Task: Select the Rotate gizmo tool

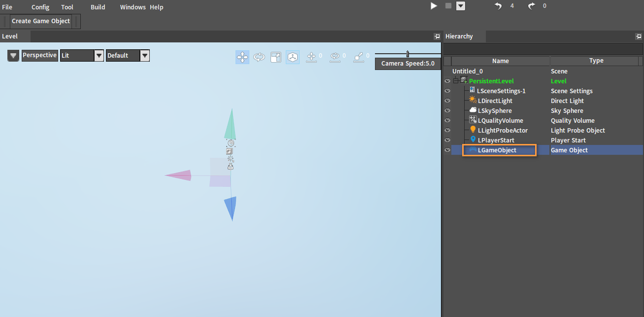Action: tap(259, 57)
